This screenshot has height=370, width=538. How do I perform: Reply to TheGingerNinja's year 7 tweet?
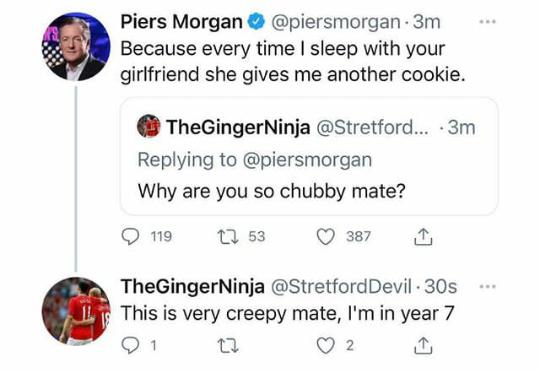[131, 345]
